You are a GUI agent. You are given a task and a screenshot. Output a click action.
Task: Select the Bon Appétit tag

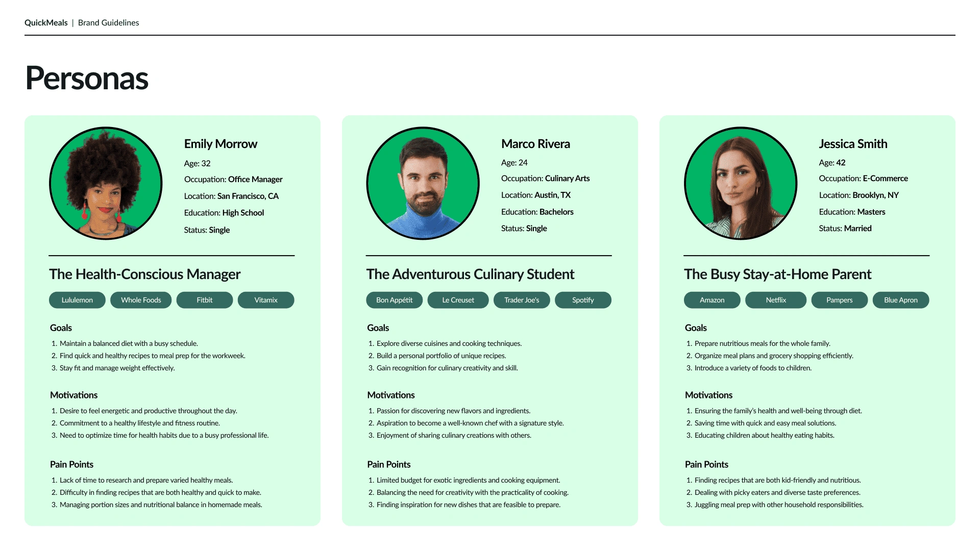[x=394, y=300]
